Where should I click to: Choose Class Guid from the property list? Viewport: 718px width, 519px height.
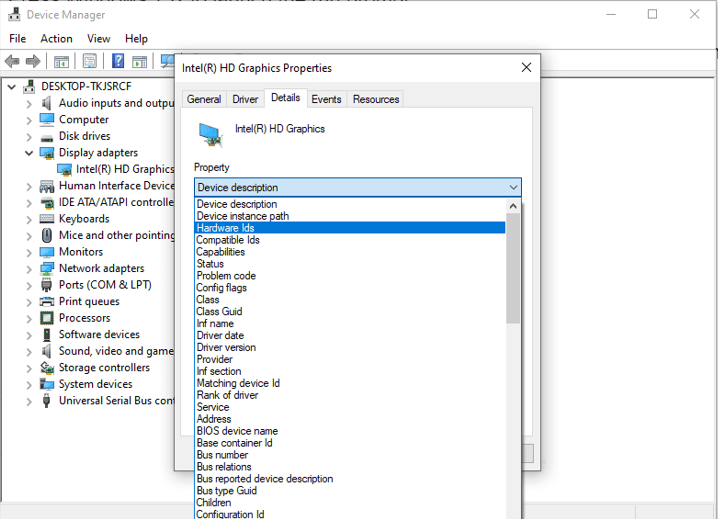coord(350,311)
